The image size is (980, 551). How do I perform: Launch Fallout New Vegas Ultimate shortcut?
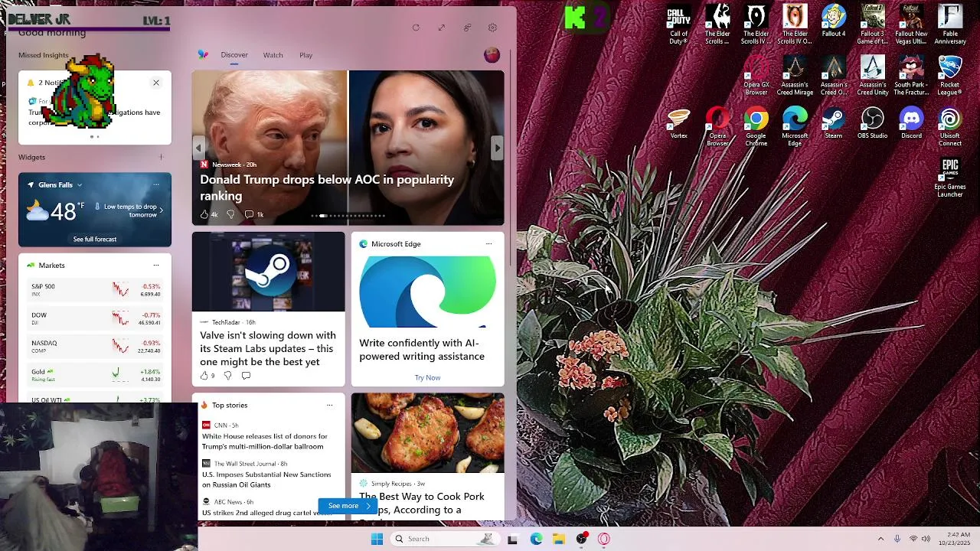coord(911,24)
